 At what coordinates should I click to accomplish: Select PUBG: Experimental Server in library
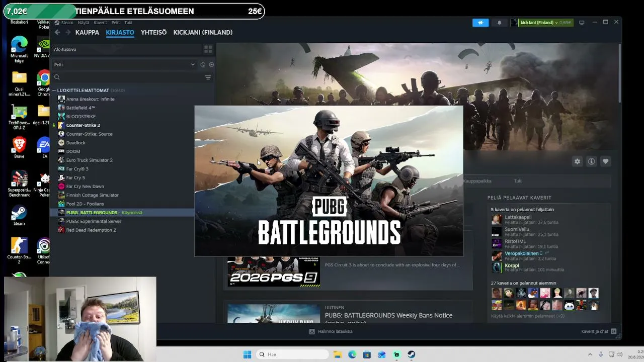pyautogui.click(x=94, y=221)
